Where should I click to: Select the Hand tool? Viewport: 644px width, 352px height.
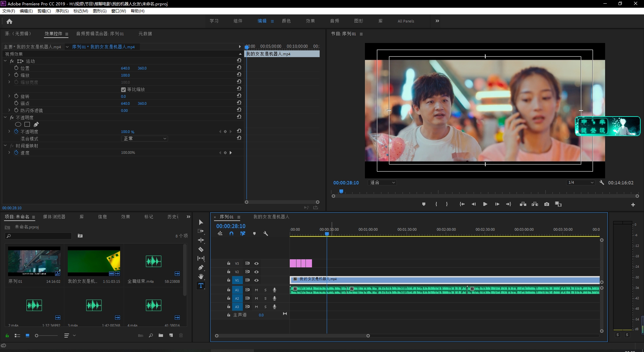[201, 276]
